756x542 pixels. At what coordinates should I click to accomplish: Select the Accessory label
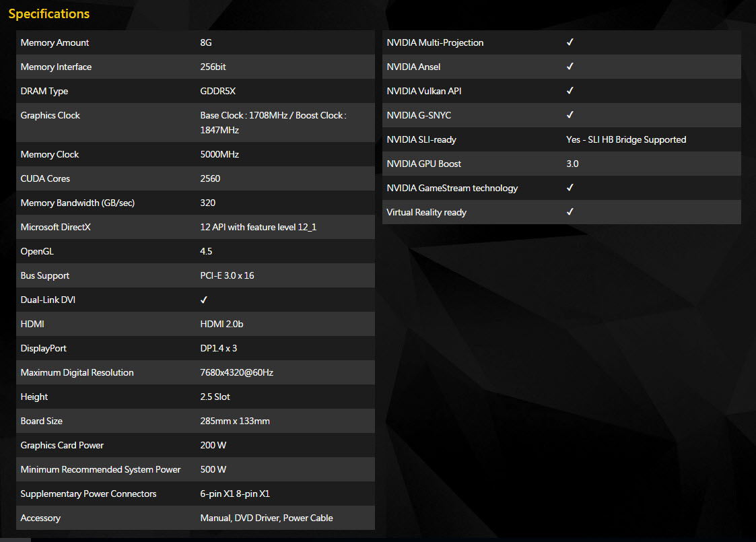[40, 518]
